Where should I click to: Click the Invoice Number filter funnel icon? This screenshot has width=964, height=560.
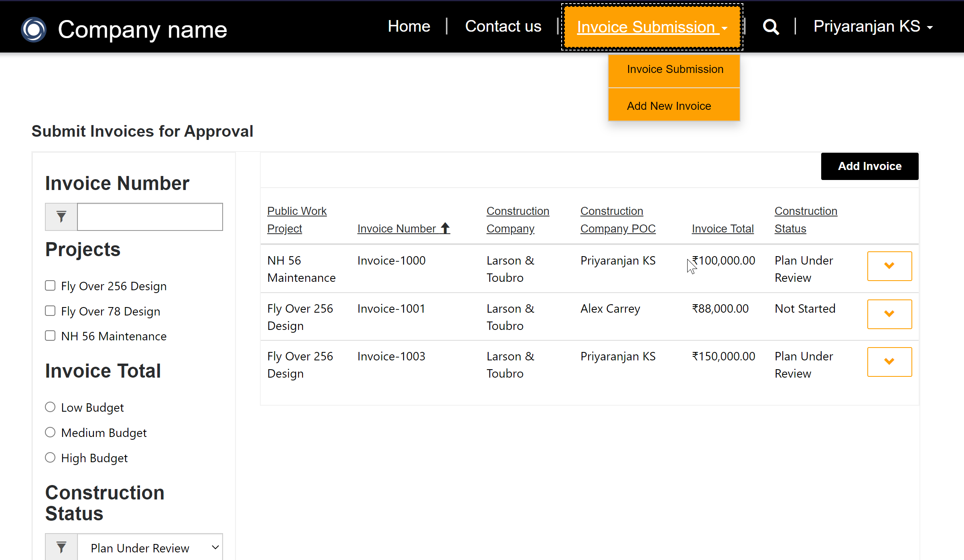[61, 217]
